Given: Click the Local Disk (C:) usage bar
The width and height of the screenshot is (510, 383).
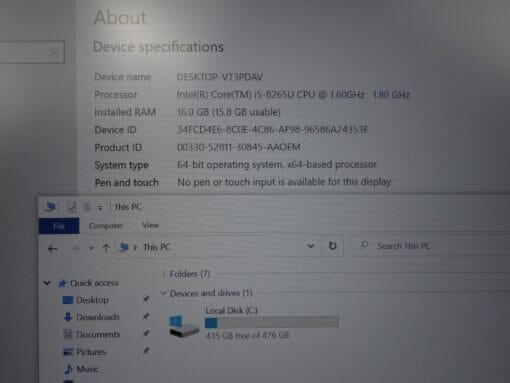Looking at the screenshot, I should [272, 322].
